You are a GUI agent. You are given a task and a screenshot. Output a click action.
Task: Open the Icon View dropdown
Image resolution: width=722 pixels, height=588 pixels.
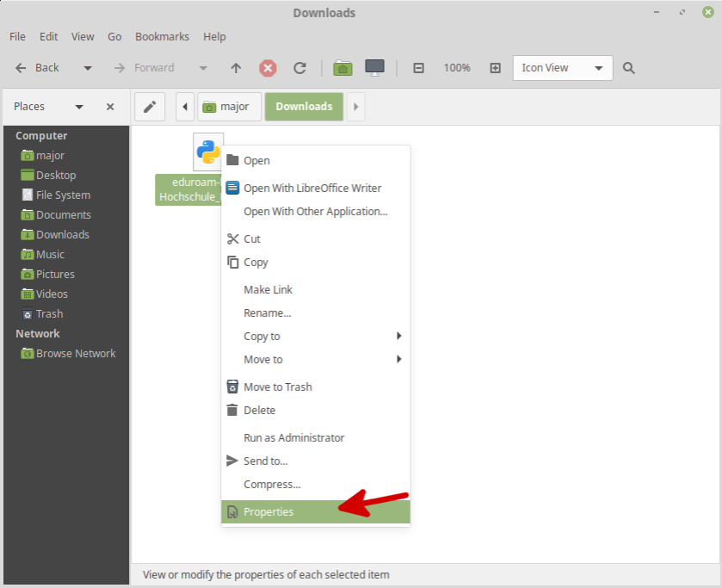[x=563, y=68]
